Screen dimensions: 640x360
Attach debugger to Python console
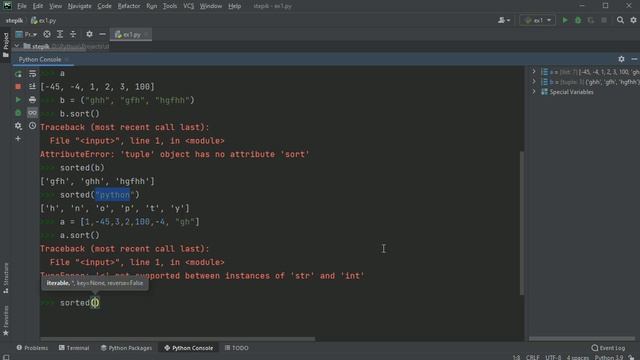(18, 113)
